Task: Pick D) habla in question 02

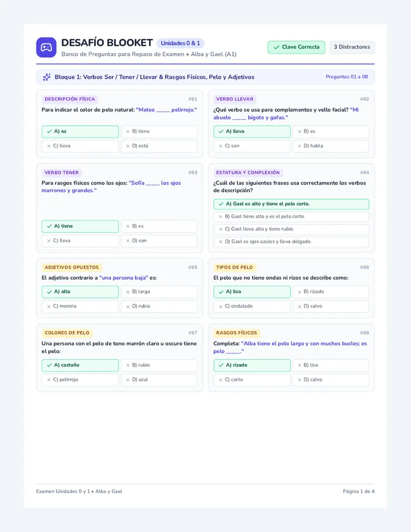Action: 331,146
